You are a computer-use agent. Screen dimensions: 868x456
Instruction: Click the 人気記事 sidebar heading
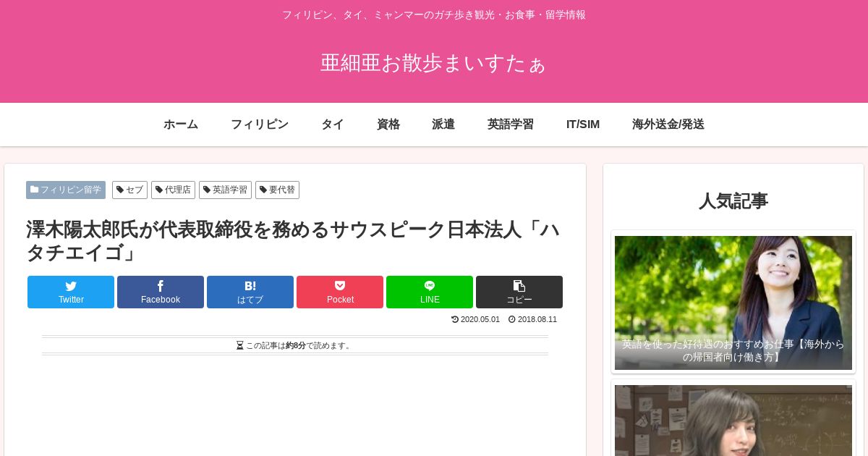point(733,201)
